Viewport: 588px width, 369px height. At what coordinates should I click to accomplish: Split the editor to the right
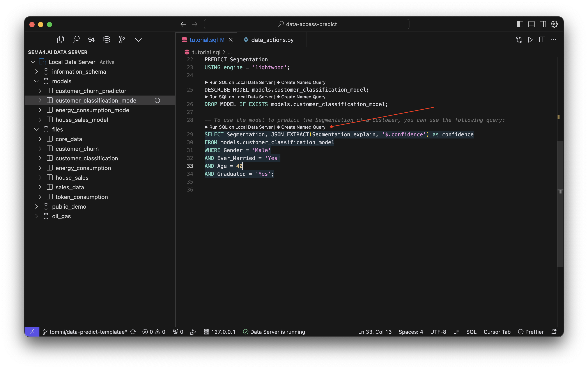tap(542, 40)
